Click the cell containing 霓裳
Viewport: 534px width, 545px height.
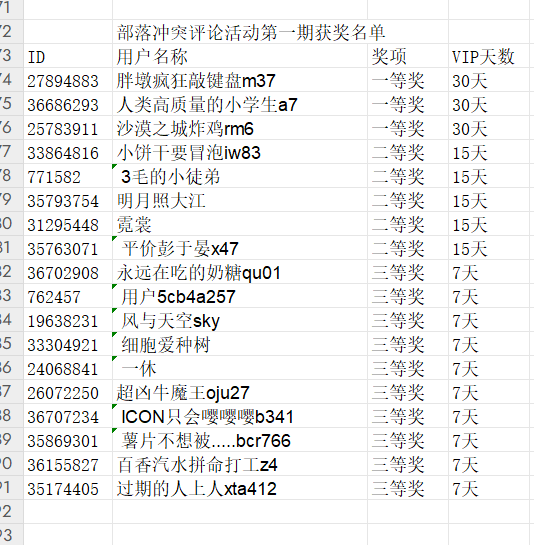240,224
